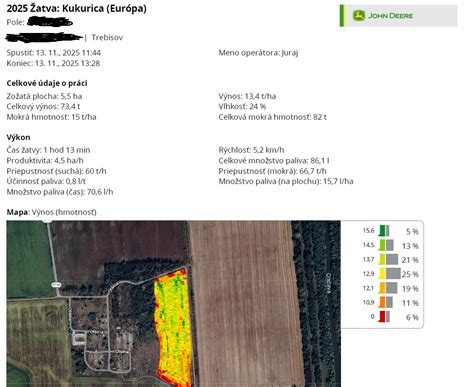Viewport: 474px width, 387px height.
Task: Click the '6 %' legend percentage
Action: tap(412, 317)
